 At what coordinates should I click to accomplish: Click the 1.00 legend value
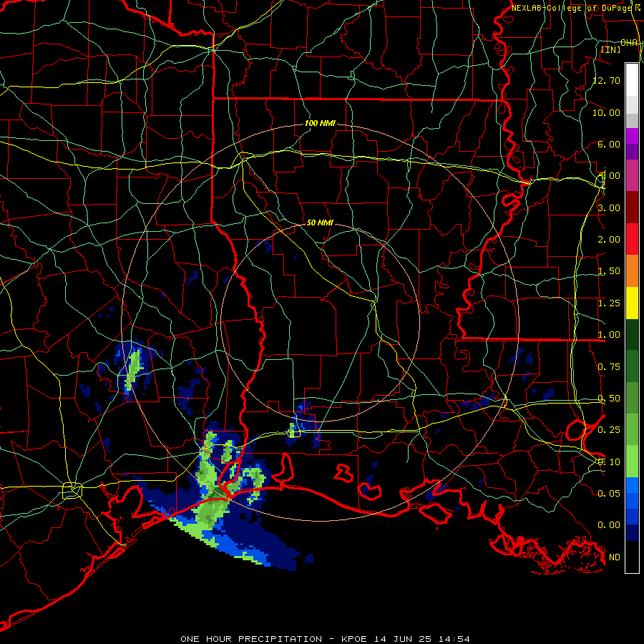(x=609, y=335)
